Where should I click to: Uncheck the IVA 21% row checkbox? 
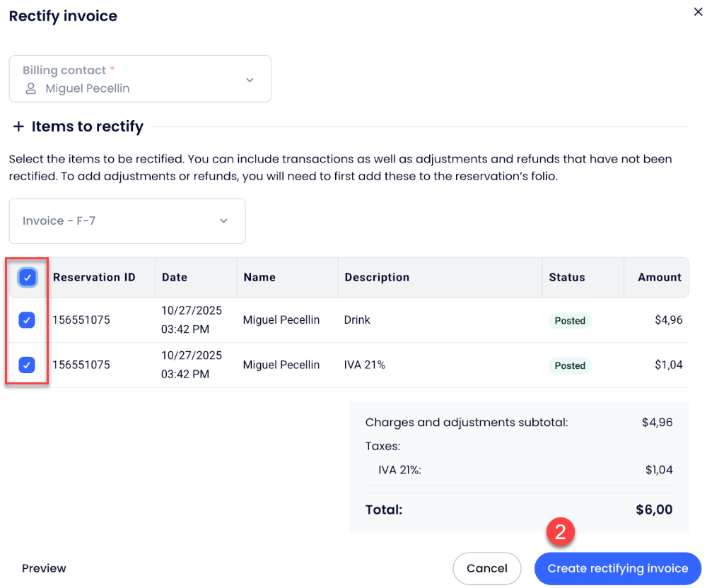click(27, 365)
